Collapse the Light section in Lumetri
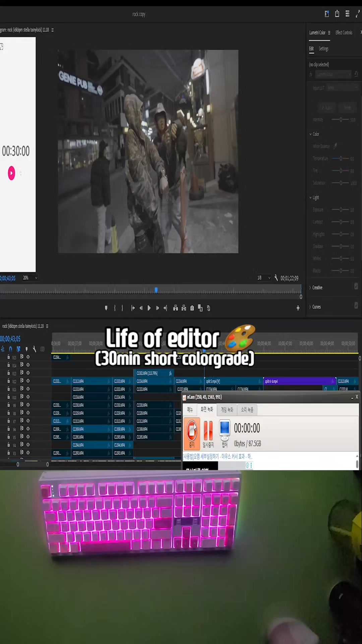Screen dimensions: 362x644 (311, 198)
